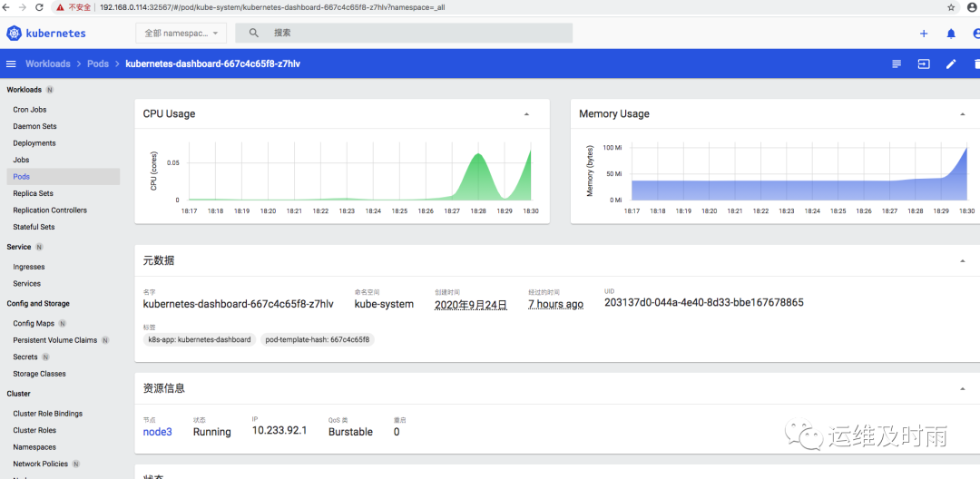Image resolution: width=980 pixels, height=479 pixels.
Task: Open Config and Storage section
Action: pos(38,304)
